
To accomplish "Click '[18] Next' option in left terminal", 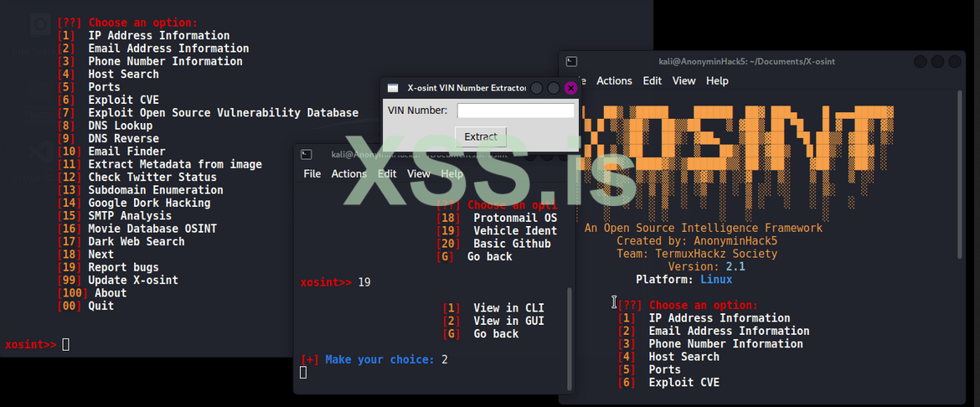I will coord(85,255).
